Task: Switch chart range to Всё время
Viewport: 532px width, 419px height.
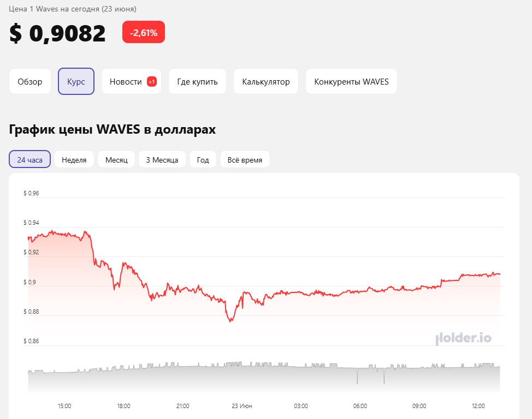Action: (245, 159)
